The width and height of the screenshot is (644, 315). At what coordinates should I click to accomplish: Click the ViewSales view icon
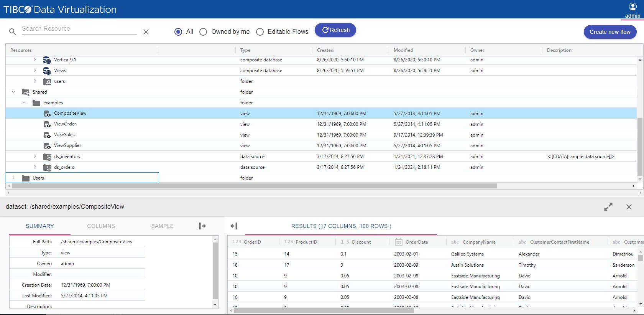click(47, 135)
